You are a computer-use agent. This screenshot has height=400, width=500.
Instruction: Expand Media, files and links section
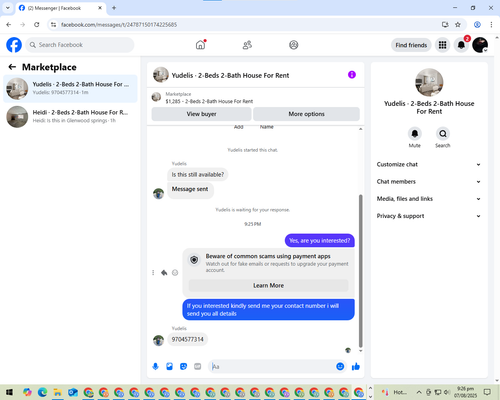click(429, 199)
